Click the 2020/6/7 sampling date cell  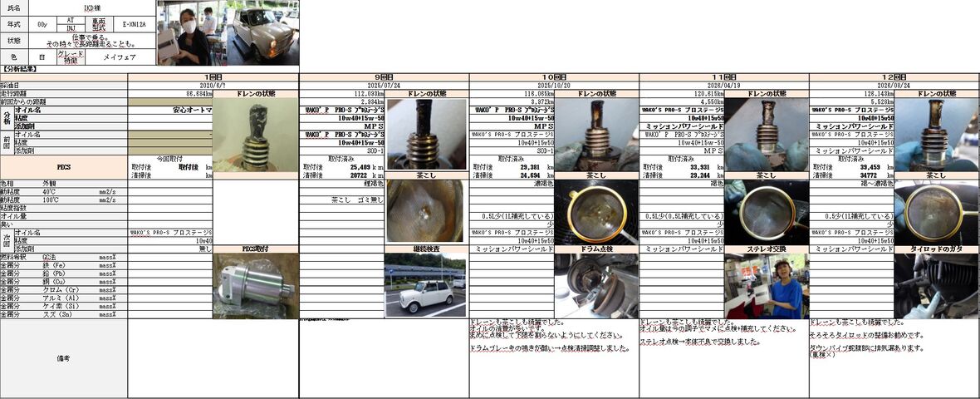point(213,85)
